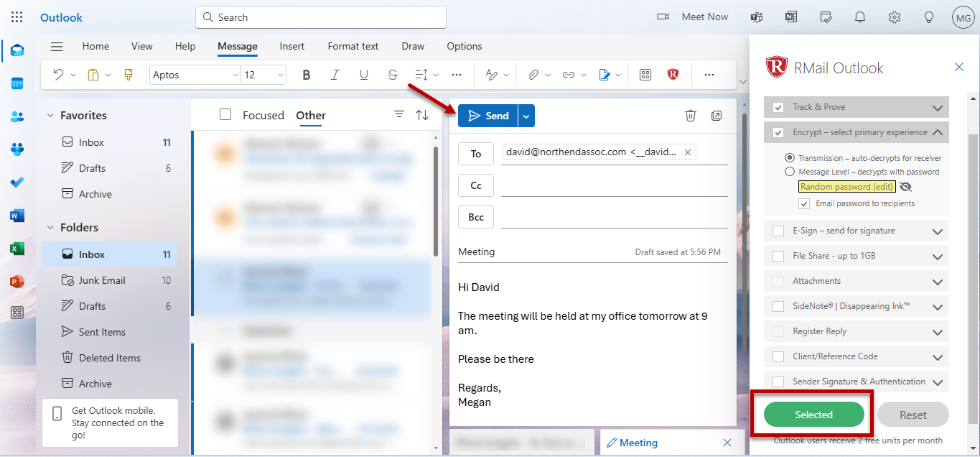This screenshot has height=457, width=980.
Task: Click the attach file paperclip icon
Action: [x=533, y=75]
